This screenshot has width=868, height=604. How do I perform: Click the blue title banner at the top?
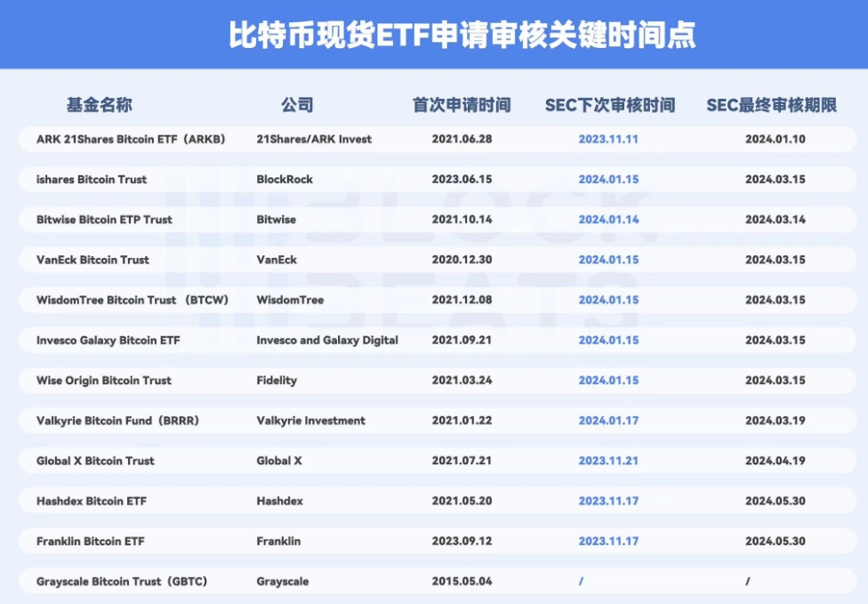click(434, 34)
